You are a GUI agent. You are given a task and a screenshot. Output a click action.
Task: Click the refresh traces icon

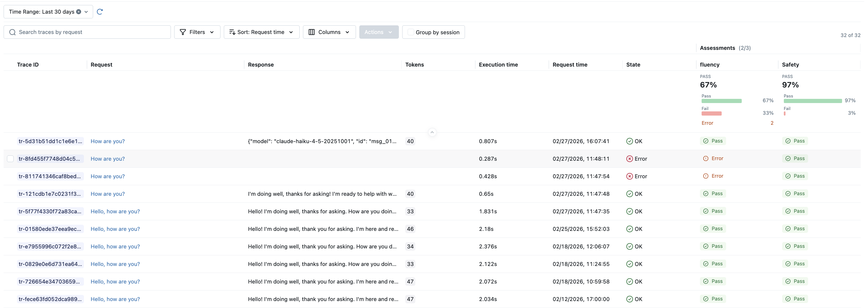click(x=100, y=12)
